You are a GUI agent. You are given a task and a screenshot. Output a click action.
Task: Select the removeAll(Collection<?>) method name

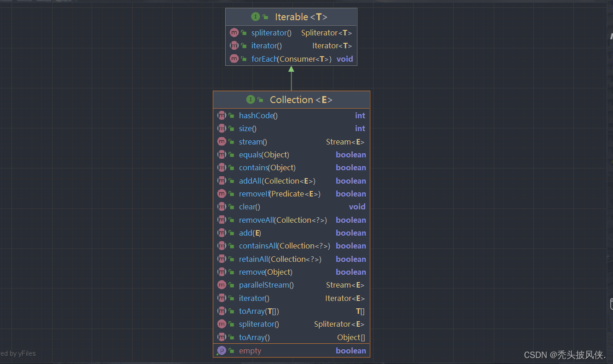[283, 220]
